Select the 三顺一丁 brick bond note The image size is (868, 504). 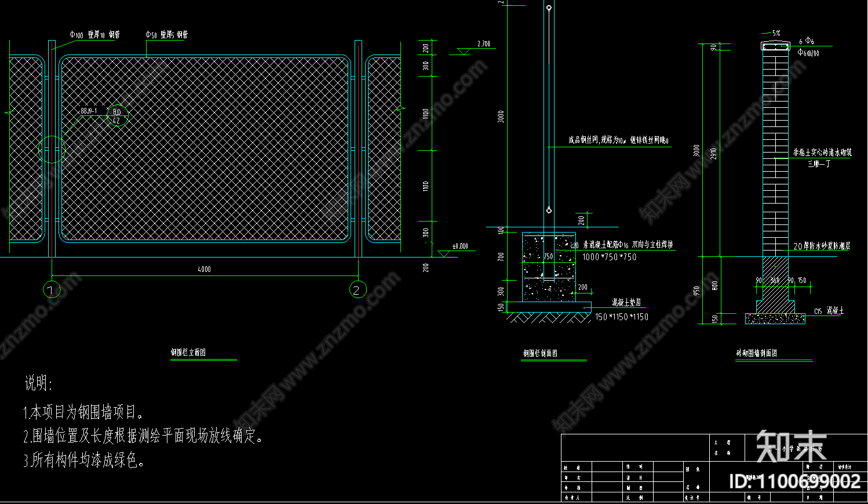click(819, 164)
